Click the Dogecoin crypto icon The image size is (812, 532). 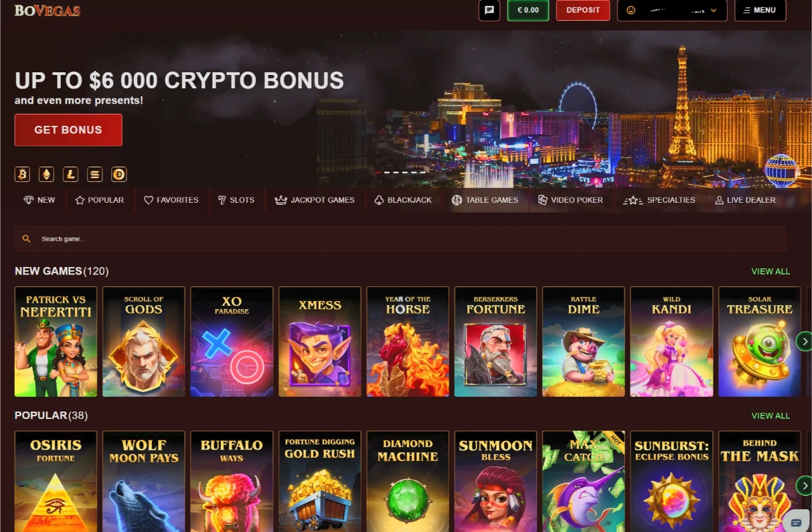119,175
